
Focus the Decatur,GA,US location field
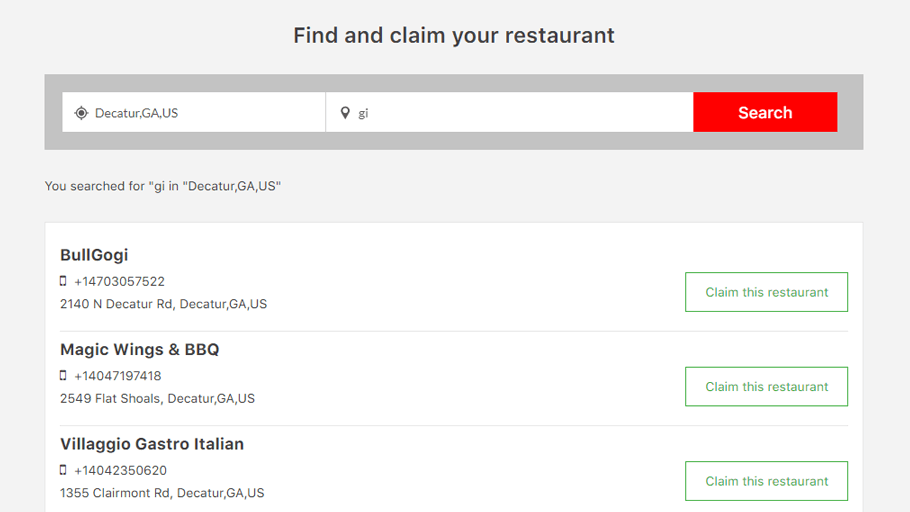tap(194, 112)
